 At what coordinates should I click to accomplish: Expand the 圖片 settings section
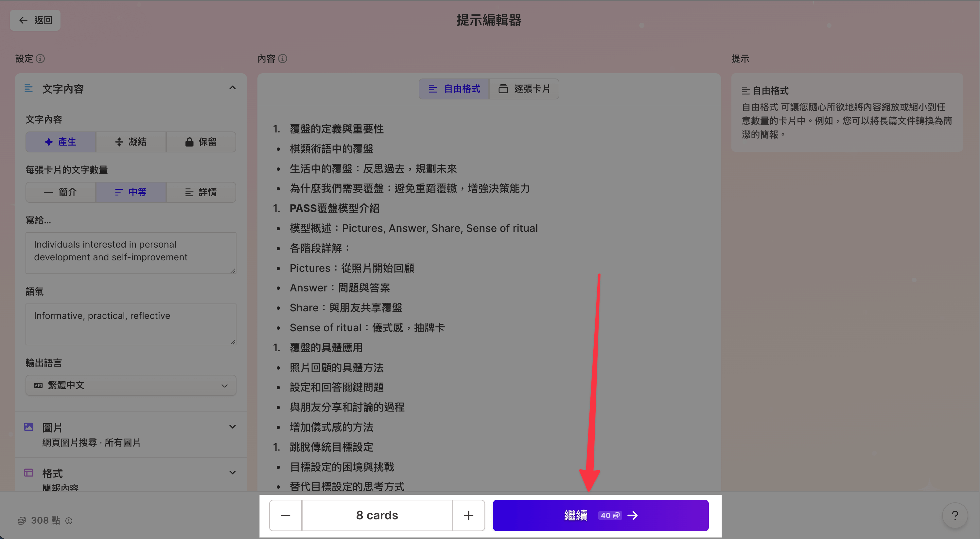(x=233, y=427)
